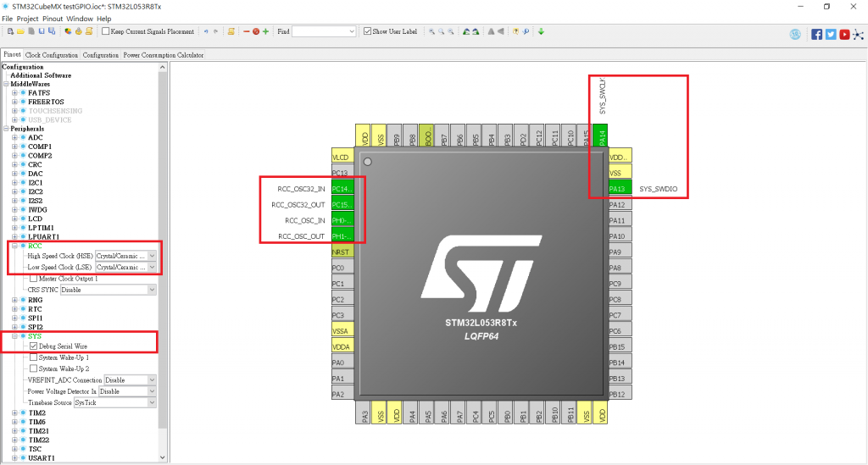The image size is (868, 465).
Task: Open the Facebook link icon
Action: click(816, 34)
